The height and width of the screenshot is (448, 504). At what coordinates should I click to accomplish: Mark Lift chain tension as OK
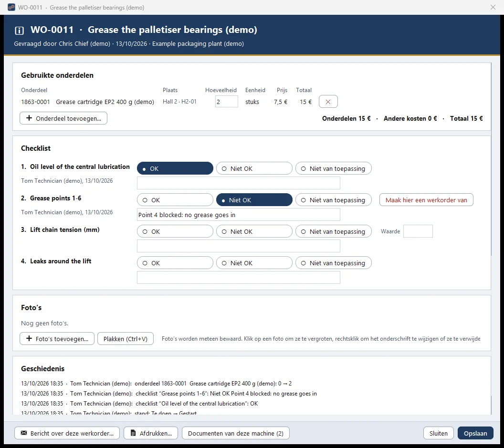[x=175, y=231]
